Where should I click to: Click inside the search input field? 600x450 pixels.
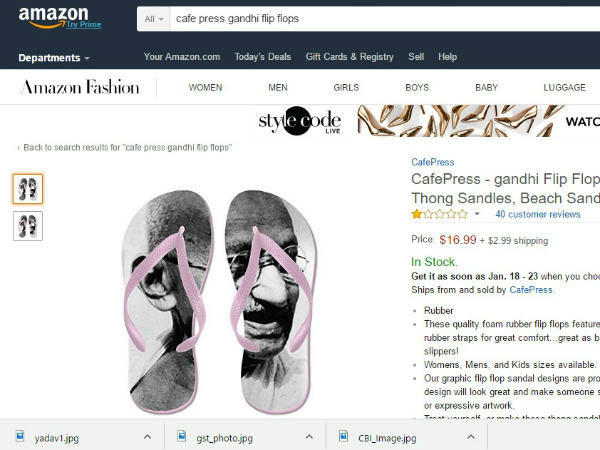[385, 19]
